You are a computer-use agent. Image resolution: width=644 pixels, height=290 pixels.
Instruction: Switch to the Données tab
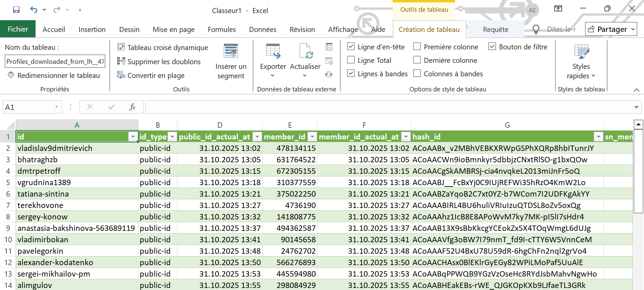262,30
